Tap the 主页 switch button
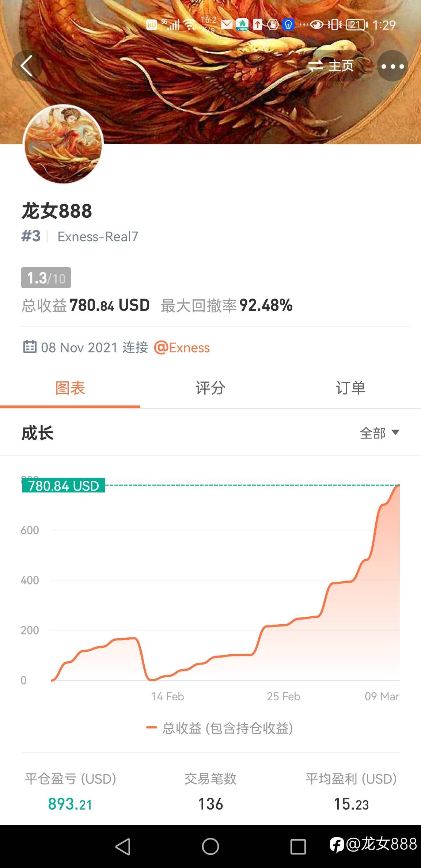The image size is (421, 868). pyautogui.click(x=331, y=66)
